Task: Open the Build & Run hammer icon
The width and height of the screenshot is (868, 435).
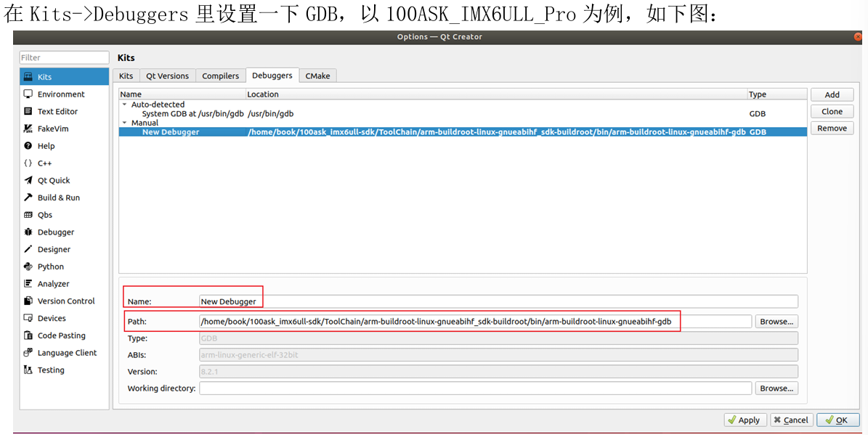Action: pyautogui.click(x=28, y=198)
